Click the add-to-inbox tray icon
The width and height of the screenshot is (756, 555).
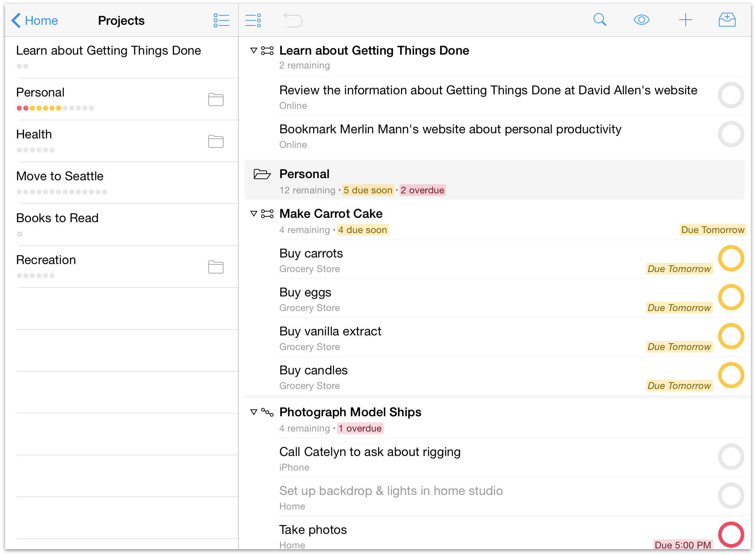coord(727,20)
